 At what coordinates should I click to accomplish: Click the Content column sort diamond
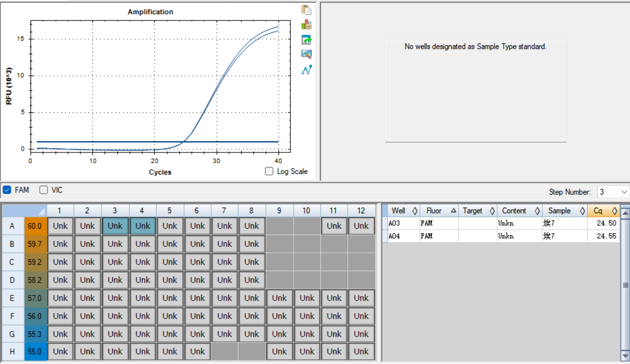pyautogui.click(x=537, y=211)
